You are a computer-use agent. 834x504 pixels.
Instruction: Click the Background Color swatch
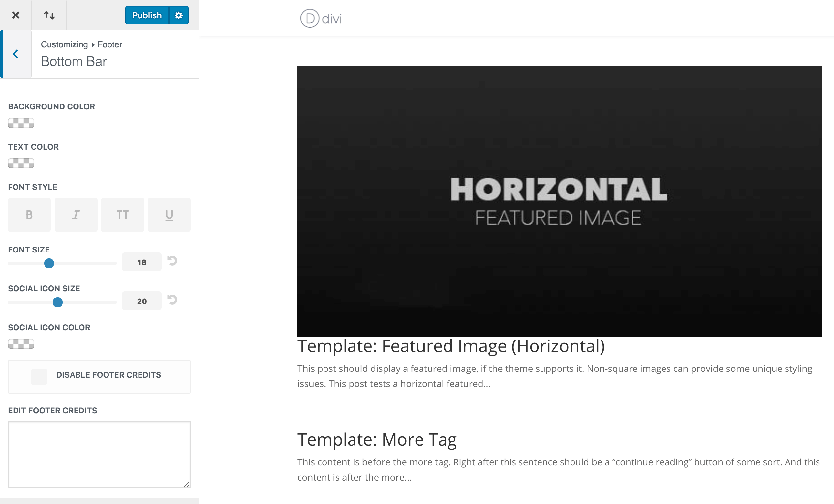(x=21, y=123)
